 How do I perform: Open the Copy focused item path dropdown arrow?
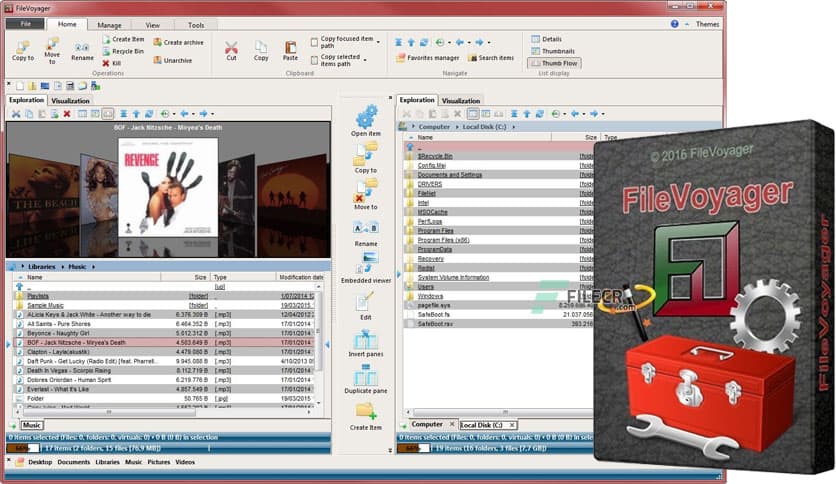tap(379, 42)
